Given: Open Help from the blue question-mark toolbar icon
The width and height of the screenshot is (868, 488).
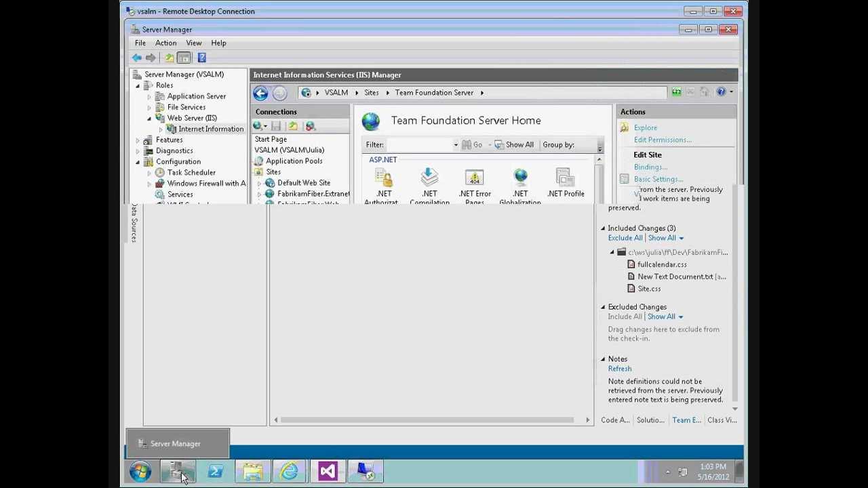Looking at the screenshot, I should click(201, 58).
